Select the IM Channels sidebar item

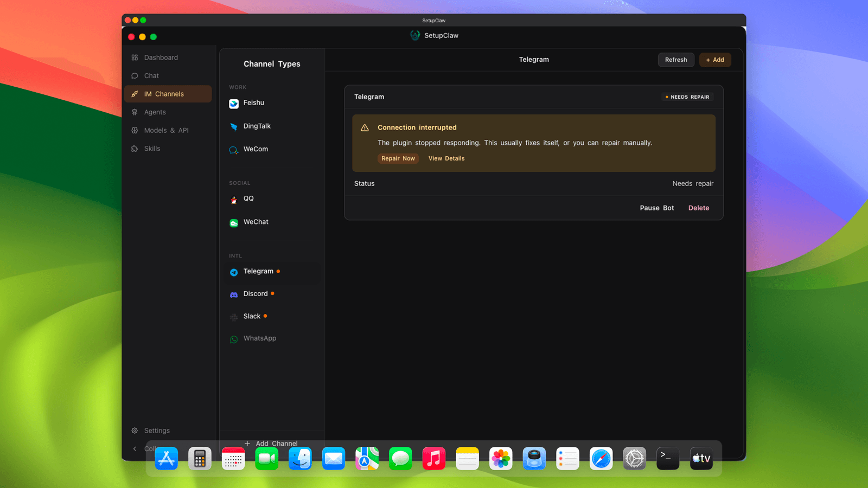point(168,94)
